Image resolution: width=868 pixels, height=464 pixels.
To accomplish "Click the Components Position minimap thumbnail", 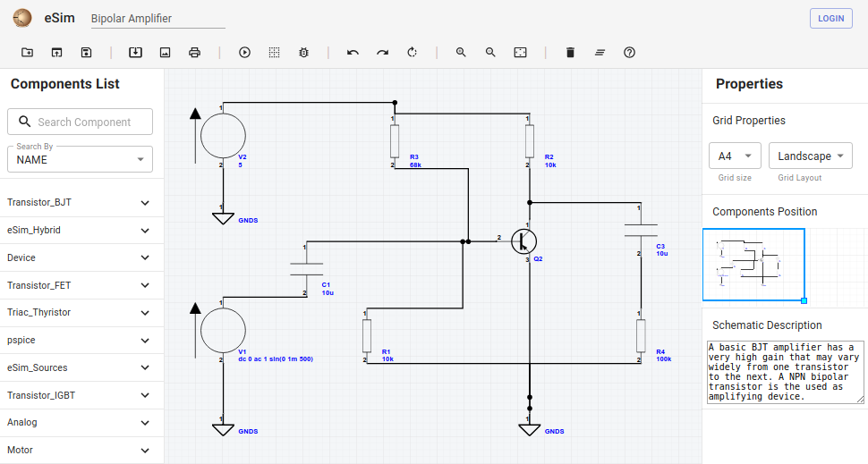I will click(x=753, y=265).
